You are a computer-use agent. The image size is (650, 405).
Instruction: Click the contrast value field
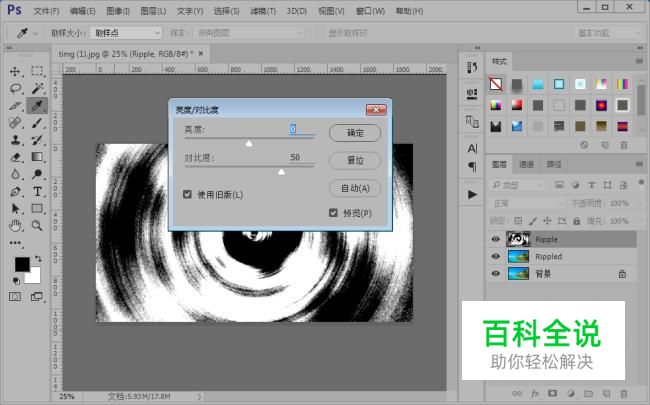pos(301,158)
